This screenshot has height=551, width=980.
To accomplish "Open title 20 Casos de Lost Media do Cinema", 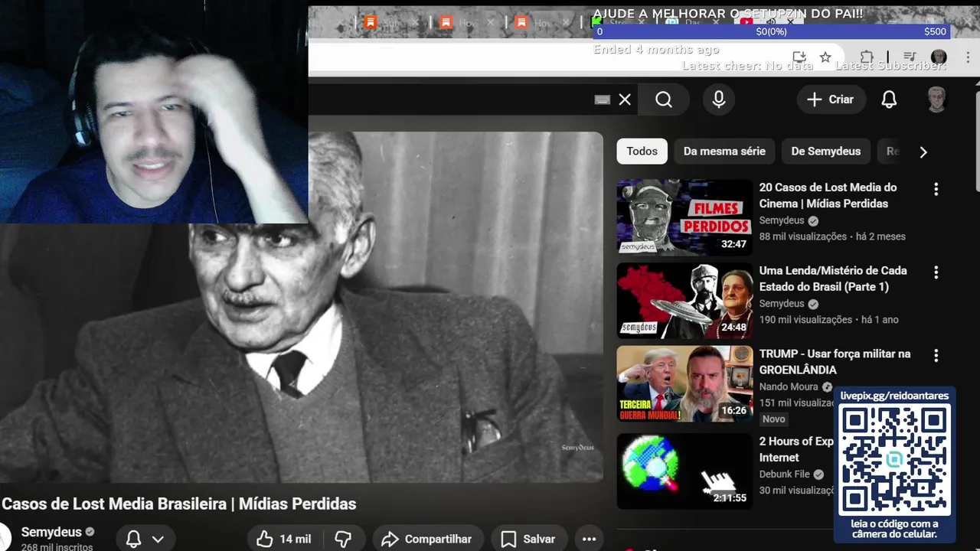I will [x=828, y=195].
